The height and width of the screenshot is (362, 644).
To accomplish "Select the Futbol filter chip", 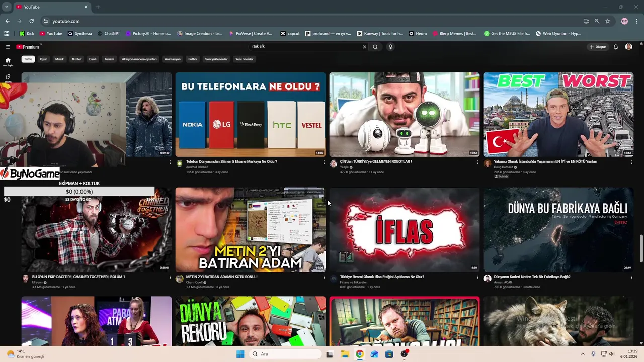I will point(193,59).
